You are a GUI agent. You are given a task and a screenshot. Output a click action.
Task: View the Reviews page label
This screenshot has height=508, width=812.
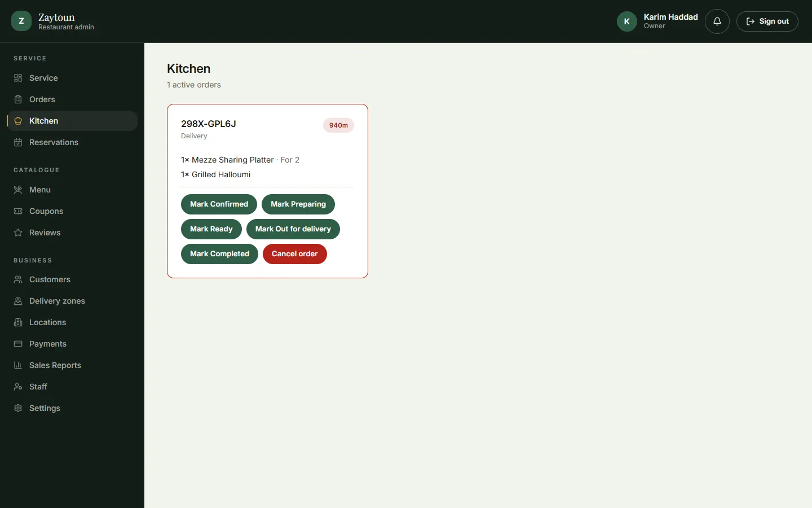tap(45, 233)
